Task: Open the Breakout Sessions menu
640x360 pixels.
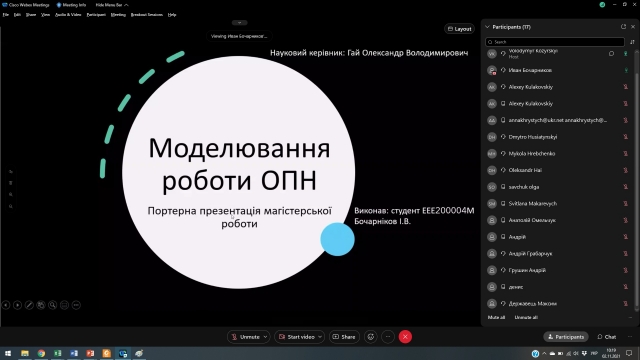Action: click(x=147, y=15)
